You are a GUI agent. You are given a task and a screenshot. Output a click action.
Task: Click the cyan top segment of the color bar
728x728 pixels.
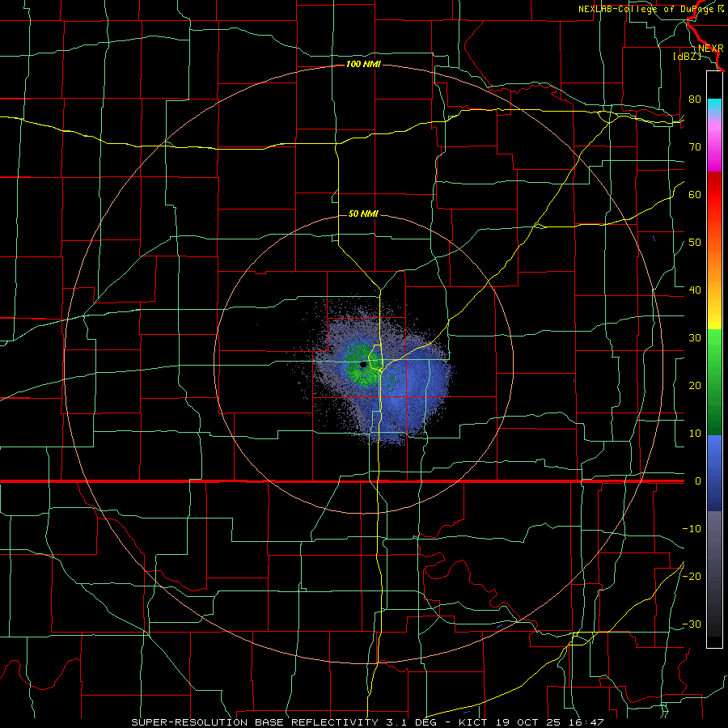click(x=714, y=107)
